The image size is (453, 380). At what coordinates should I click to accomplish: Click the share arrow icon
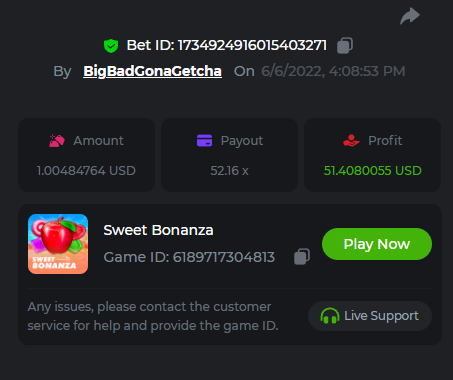point(410,16)
